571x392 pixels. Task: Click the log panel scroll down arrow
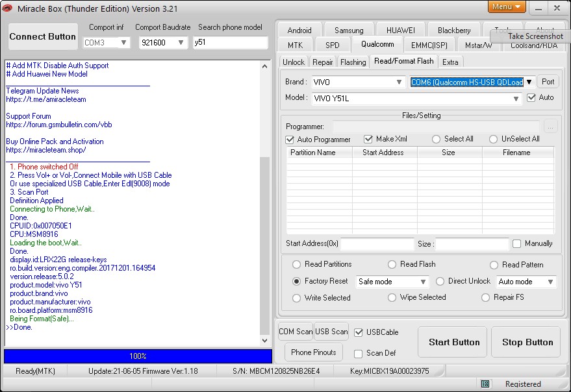point(265,341)
